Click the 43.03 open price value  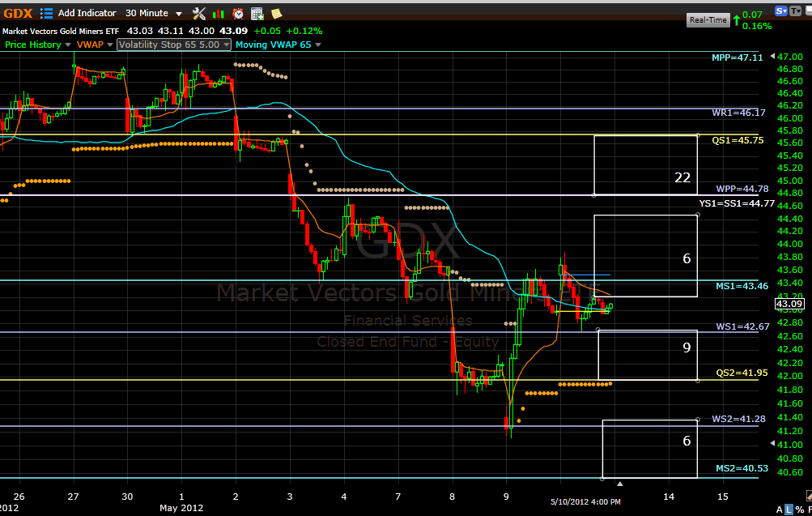pos(140,31)
